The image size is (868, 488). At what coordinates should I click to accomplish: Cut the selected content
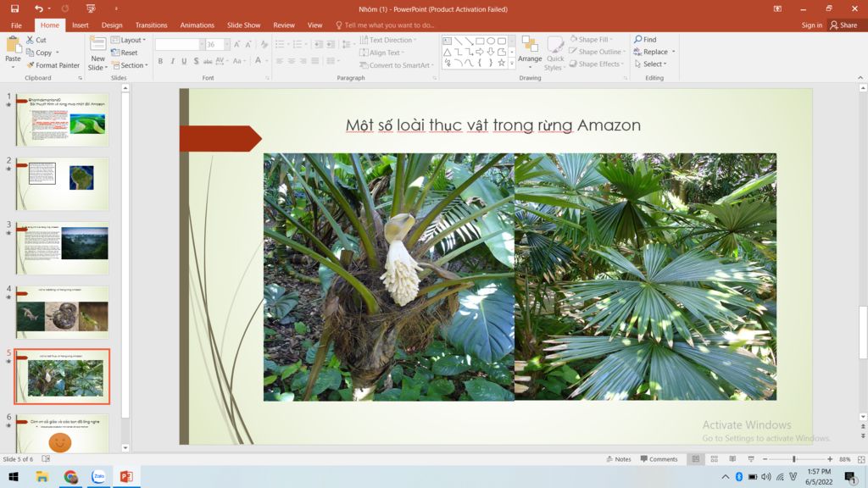click(36, 40)
